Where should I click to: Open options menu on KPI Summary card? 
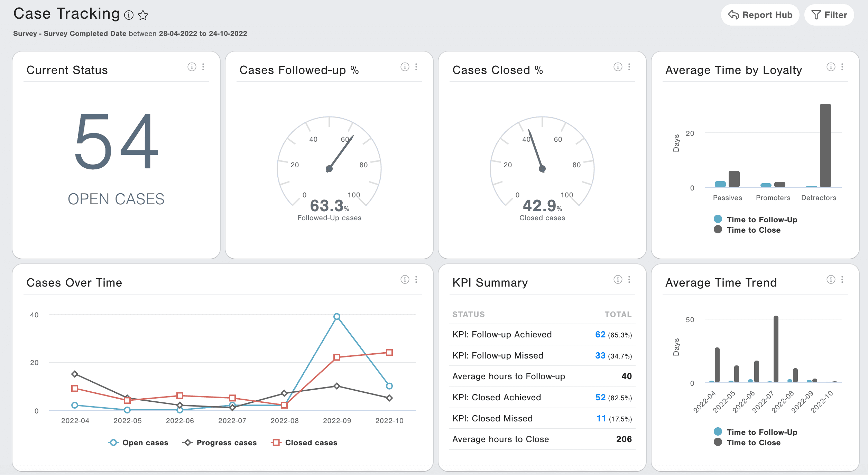(x=629, y=279)
